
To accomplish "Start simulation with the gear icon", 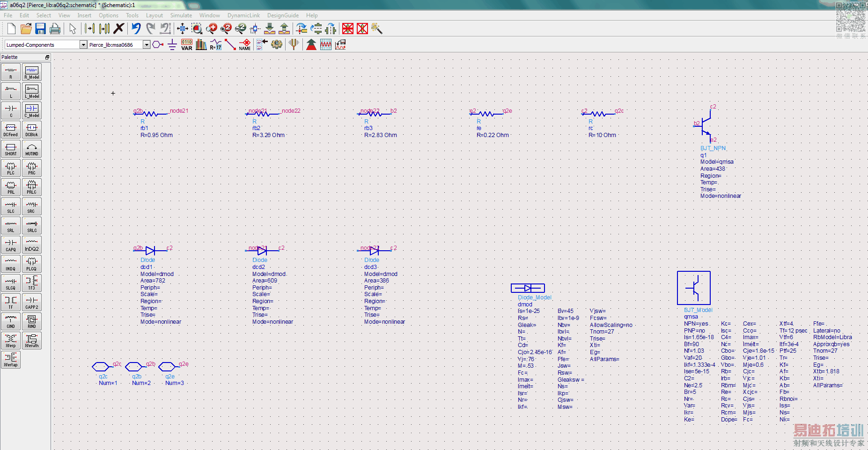I will coord(277,45).
